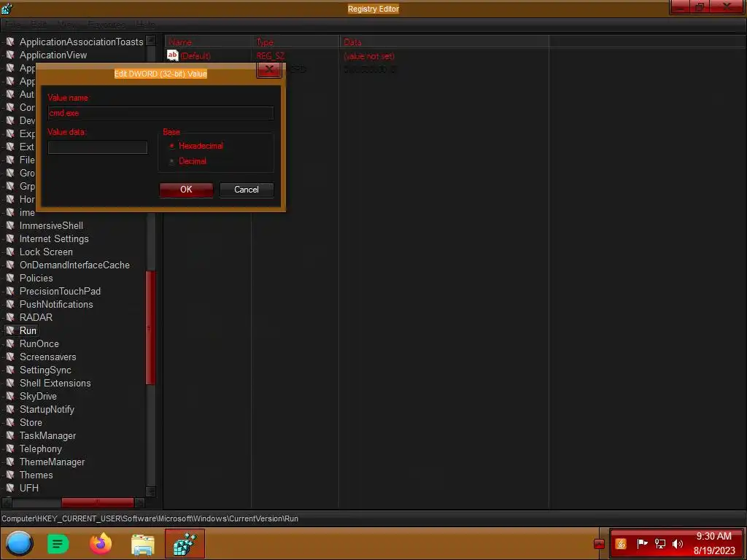Show hidden tray icons arrow
This screenshot has width=747, height=560.
coord(600,544)
